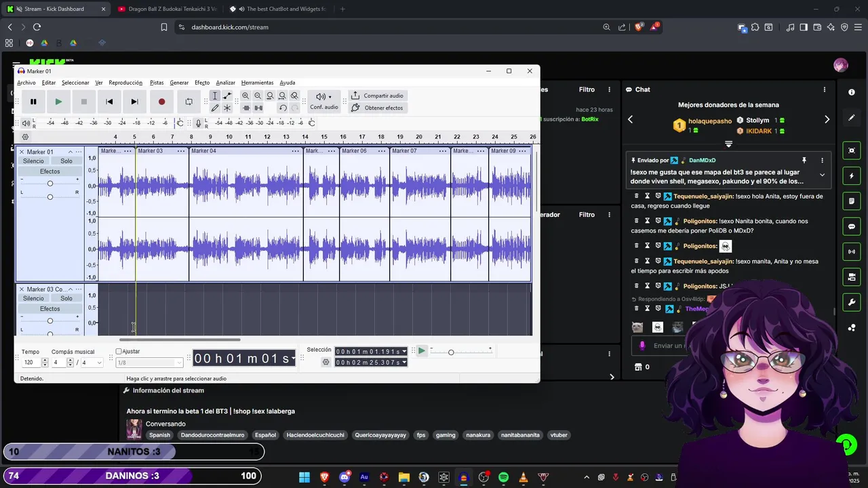The image size is (868, 488).
Task: Click the playback meter speaker icon
Action: coord(26,123)
